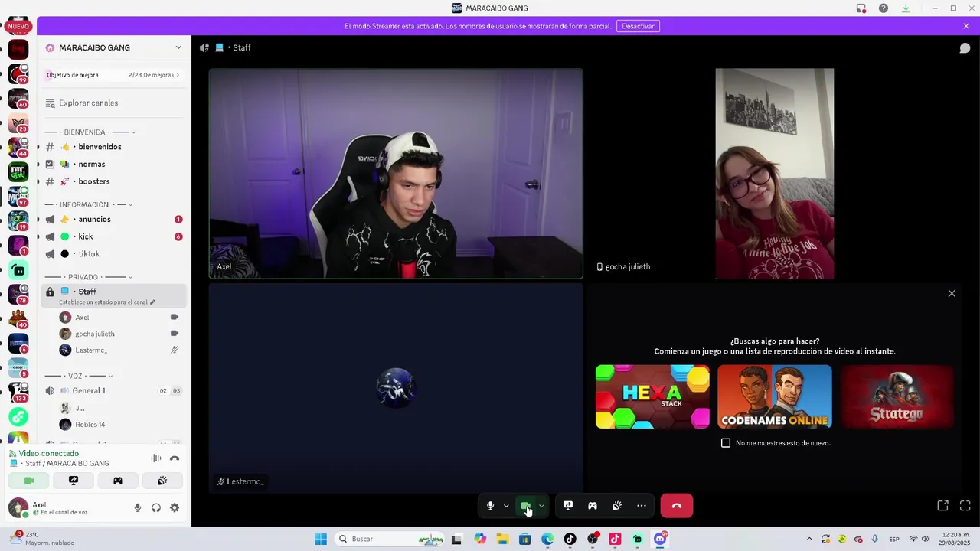The width and height of the screenshot is (980, 551).
Task: Launch the Hexa Stack game card
Action: (652, 396)
